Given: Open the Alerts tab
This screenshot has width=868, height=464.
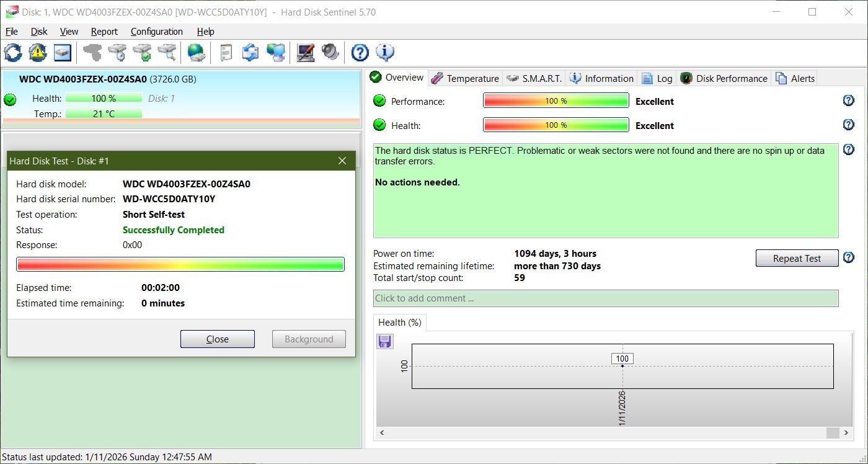Looking at the screenshot, I should (795, 78).
